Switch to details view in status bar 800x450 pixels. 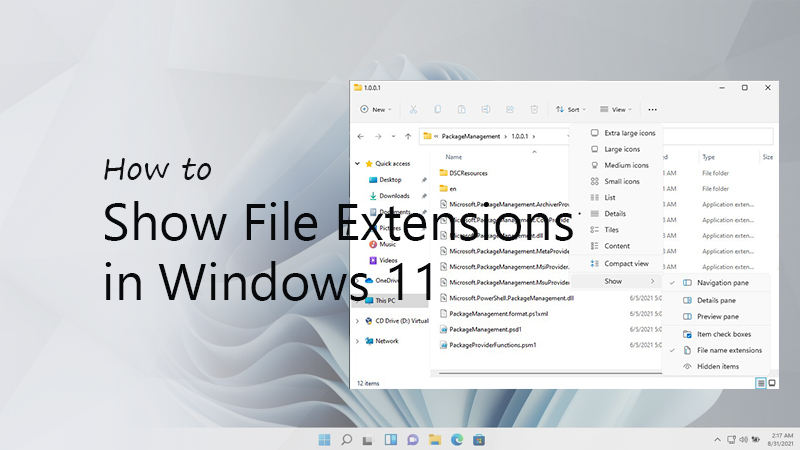[x=761, y=383]
